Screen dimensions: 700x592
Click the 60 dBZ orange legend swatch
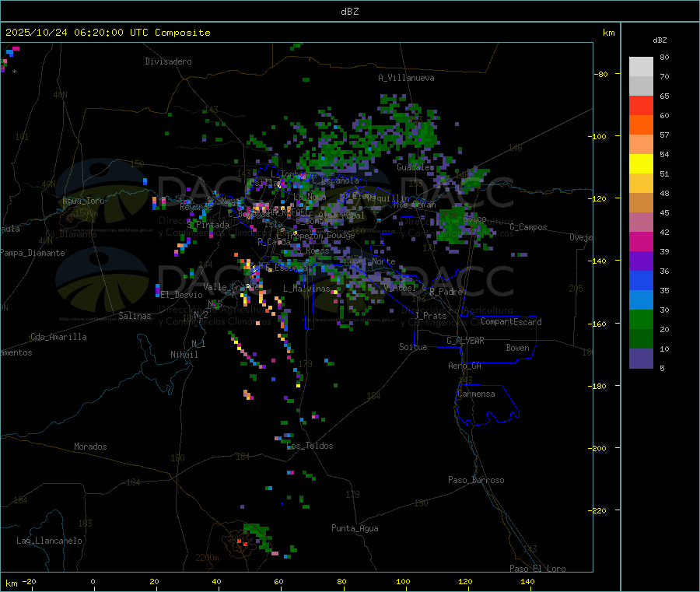point(641,125)
